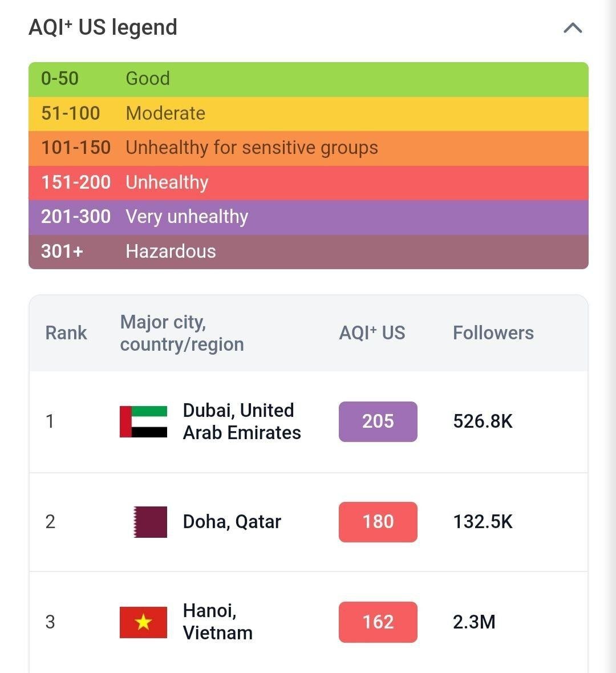Click the red 162 AQI badge
Viewport: 616px width, 673px height.
[378, 622]
